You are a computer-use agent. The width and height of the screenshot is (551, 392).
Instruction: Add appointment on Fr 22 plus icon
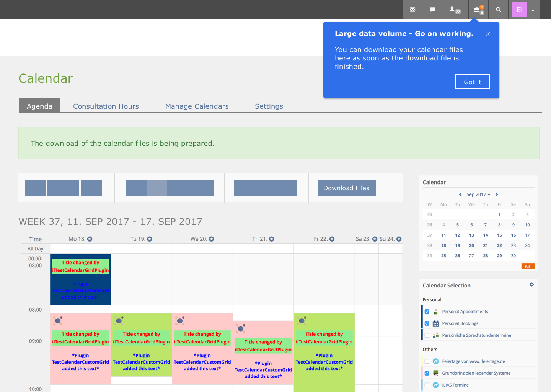(x=332, y=239)
